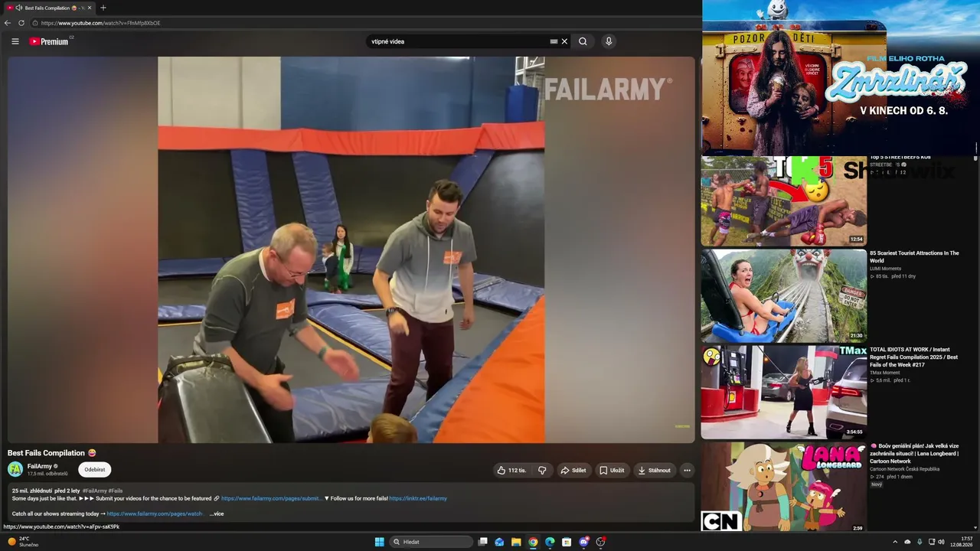Screen dimensions: 980x551
Task: Open Microsoft Store from the taskbar
Action: [x=567, y=542]
